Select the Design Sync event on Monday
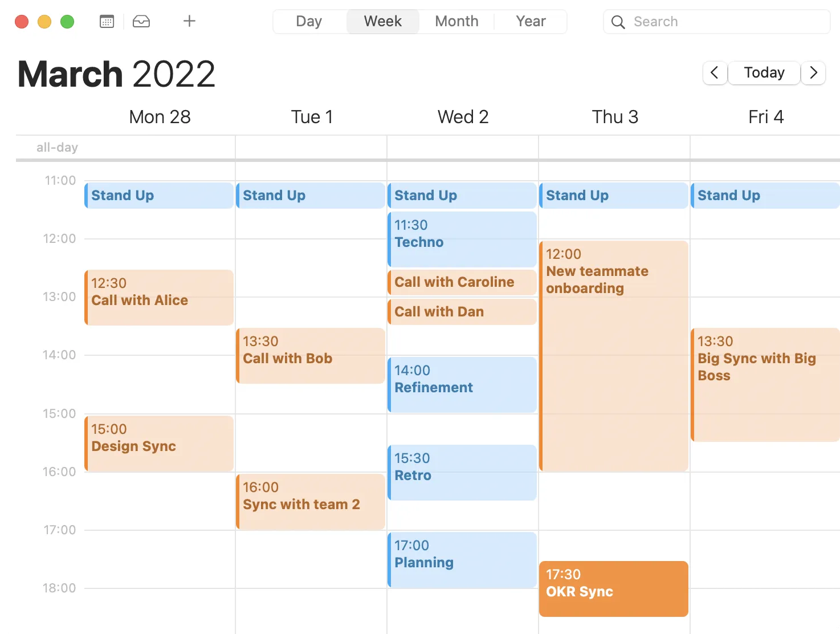The width and height of the screenshot is (840, 634). pyautogui.click(x=158, y=444)
